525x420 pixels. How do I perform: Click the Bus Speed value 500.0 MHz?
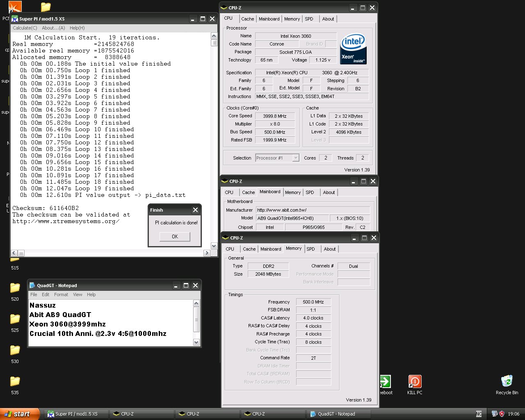pyautogui.click(x=274, y=132)
